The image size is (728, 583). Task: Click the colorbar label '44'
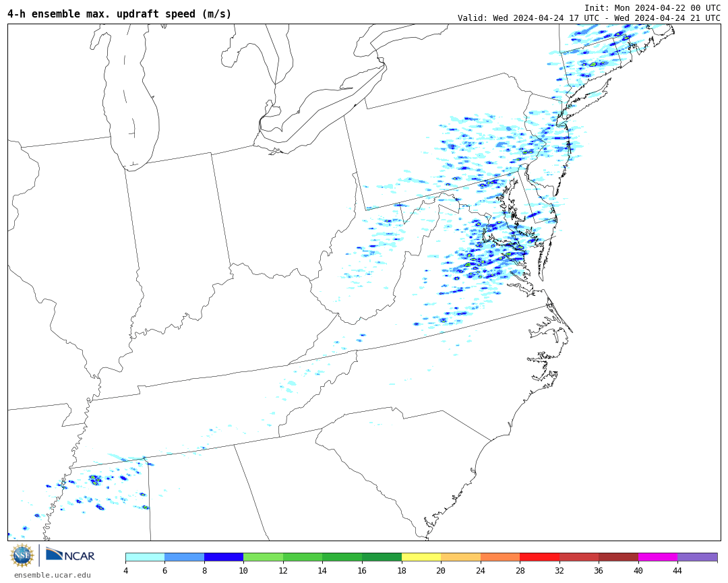coord(678,570)
